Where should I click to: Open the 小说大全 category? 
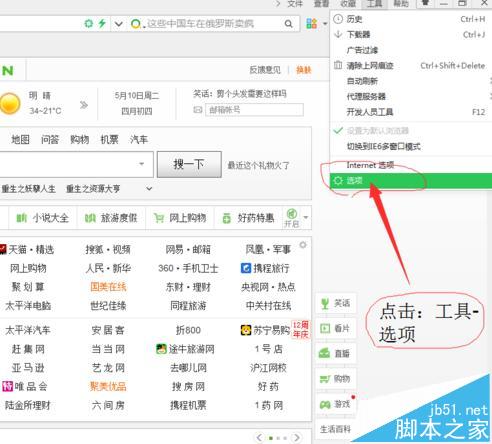point(43,218)
